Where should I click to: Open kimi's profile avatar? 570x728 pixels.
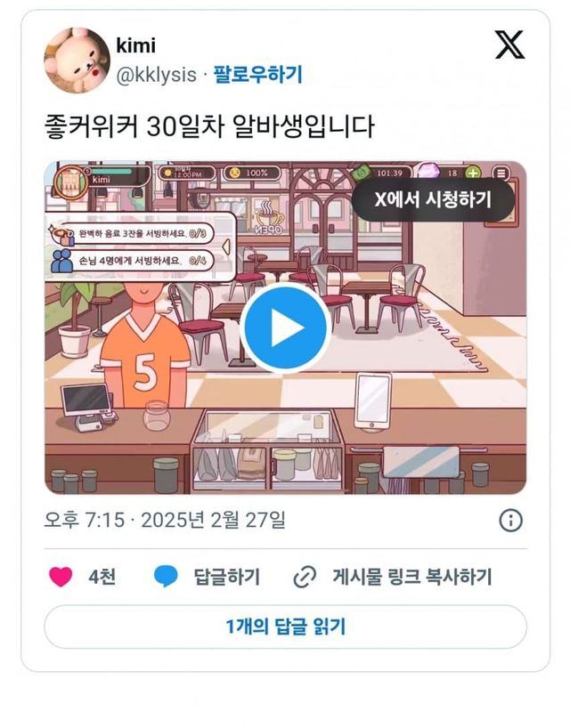coord(77,60)
